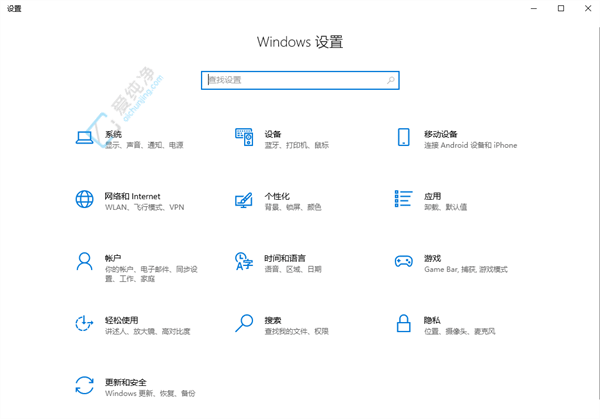600x419 pixels.
Task: Click description 你的帐户、电子邮件、同步设置
Action: click(151, 274)
